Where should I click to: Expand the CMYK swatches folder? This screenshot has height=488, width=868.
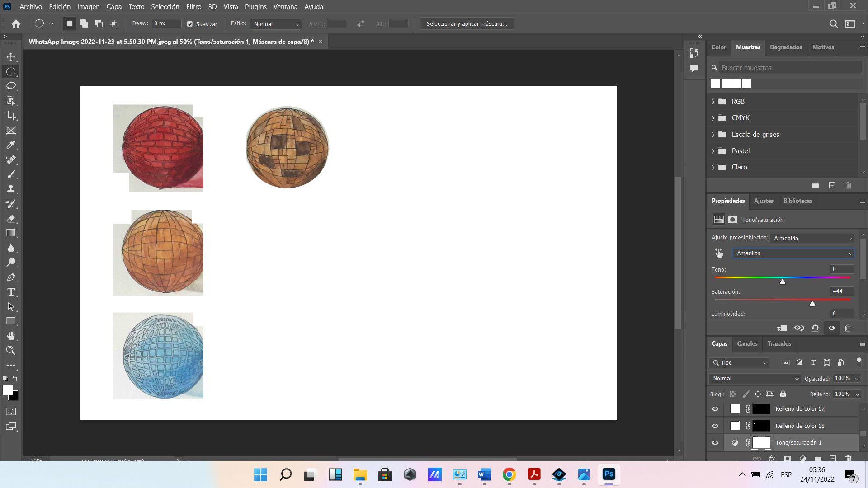pyautogui.click(x=713, y=118)
